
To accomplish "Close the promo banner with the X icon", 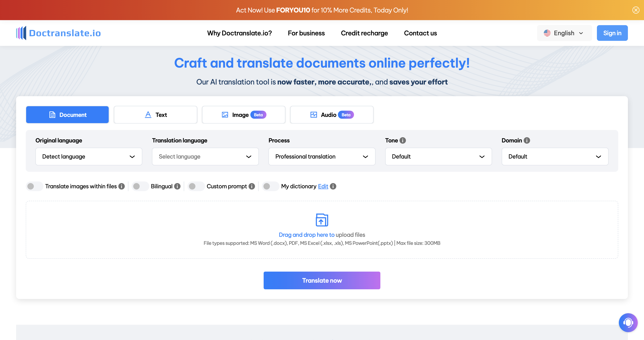I will (x=636, y=10).
